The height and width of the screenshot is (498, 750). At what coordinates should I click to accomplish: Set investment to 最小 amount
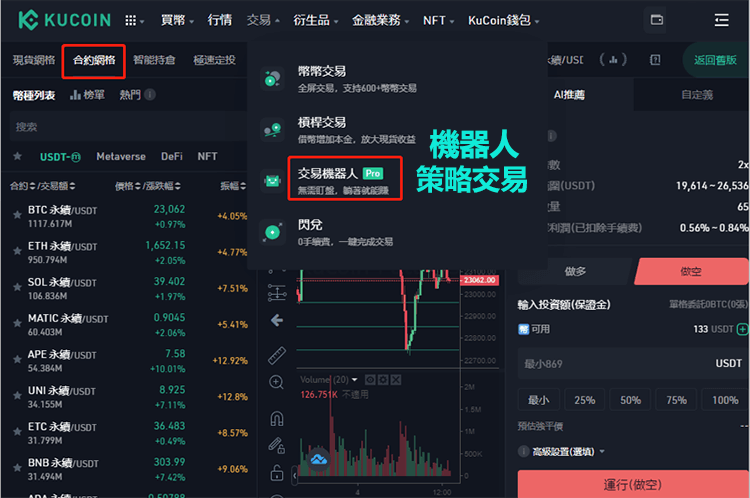pos(538,400)
